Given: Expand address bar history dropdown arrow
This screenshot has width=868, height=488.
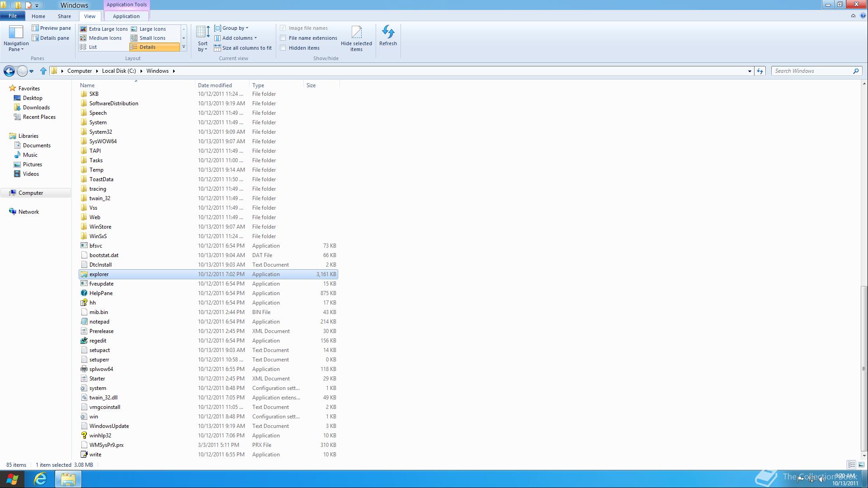Looking at the screenshot, I should (x=750, y=71).
